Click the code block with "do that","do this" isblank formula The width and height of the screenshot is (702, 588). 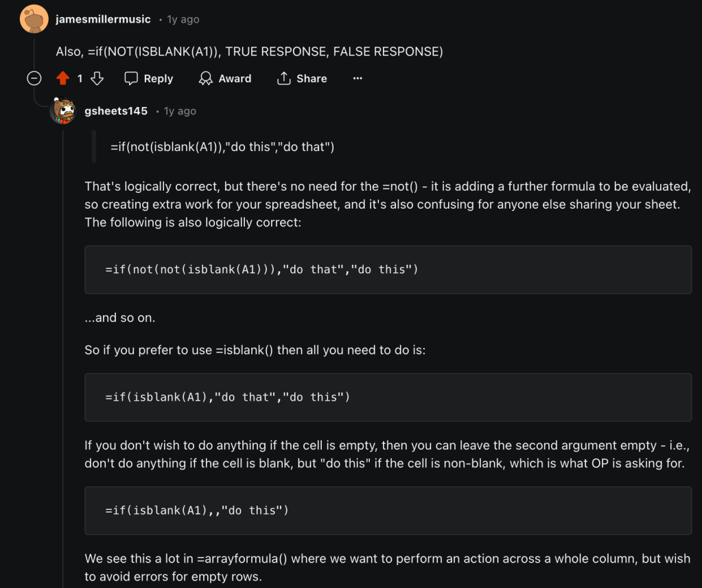coord(388,397)
